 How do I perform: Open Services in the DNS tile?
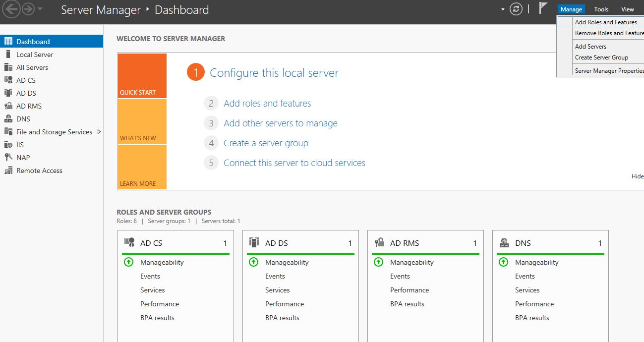coord(527,290)
